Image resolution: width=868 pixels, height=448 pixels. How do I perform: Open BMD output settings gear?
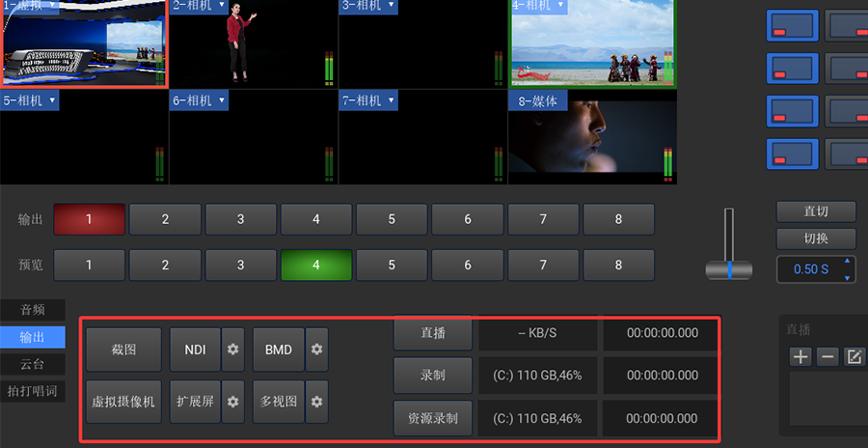coord(316,350)
